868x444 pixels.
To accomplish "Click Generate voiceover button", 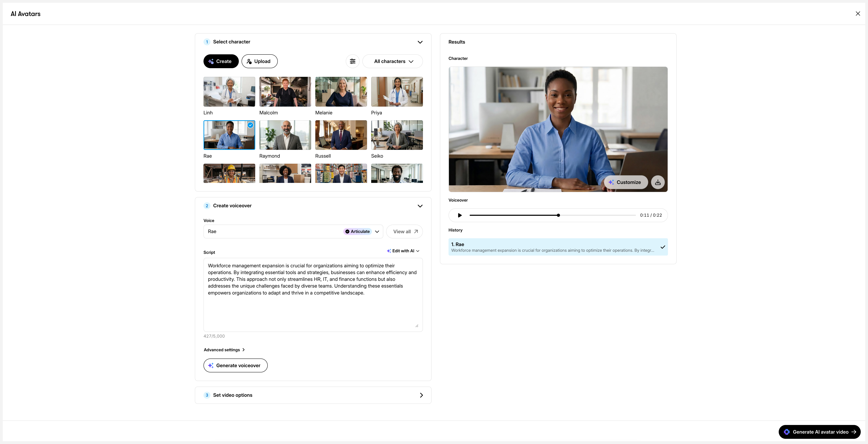I will [x=236, y=365].
